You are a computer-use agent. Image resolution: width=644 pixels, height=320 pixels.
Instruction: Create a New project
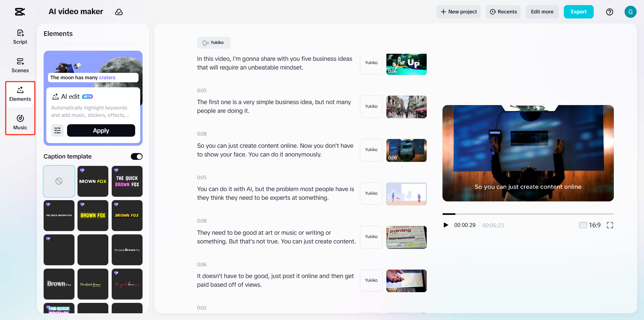coord(458,12)
